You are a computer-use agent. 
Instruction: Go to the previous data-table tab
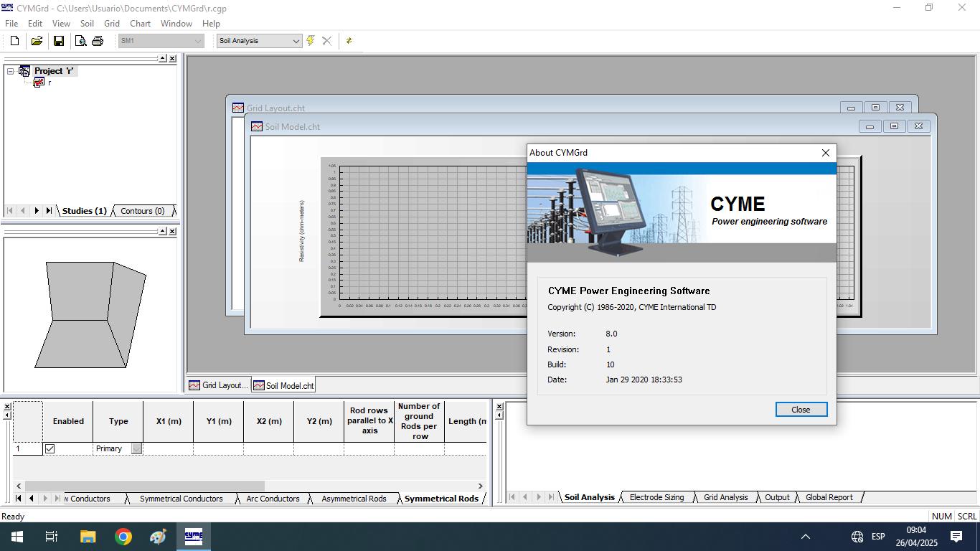pos(31,498)
